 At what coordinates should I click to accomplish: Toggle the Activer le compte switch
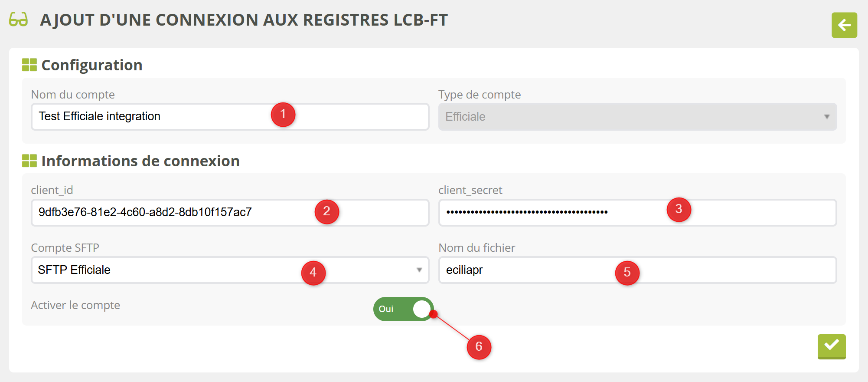pyautogui.click(x=403, y=309)
